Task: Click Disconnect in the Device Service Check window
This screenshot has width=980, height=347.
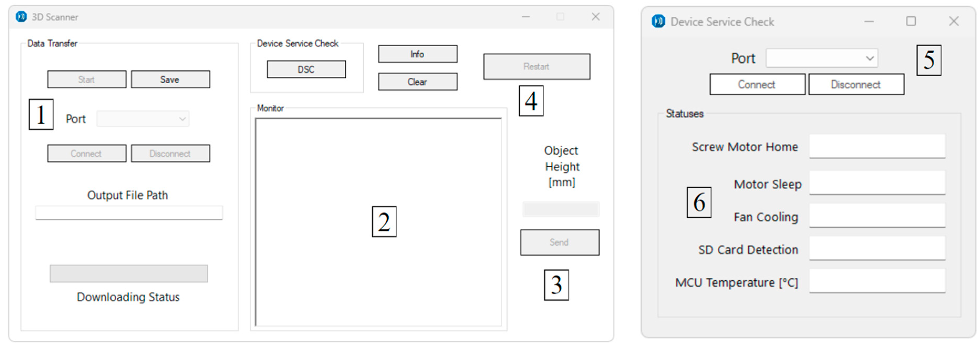Action: [856, 84]
